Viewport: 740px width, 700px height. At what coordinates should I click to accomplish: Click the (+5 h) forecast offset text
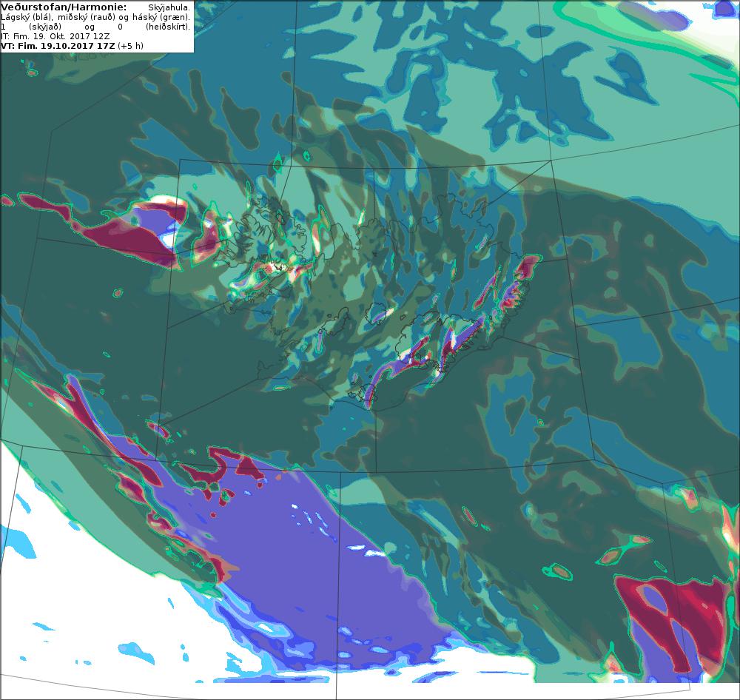click(130, 46)
